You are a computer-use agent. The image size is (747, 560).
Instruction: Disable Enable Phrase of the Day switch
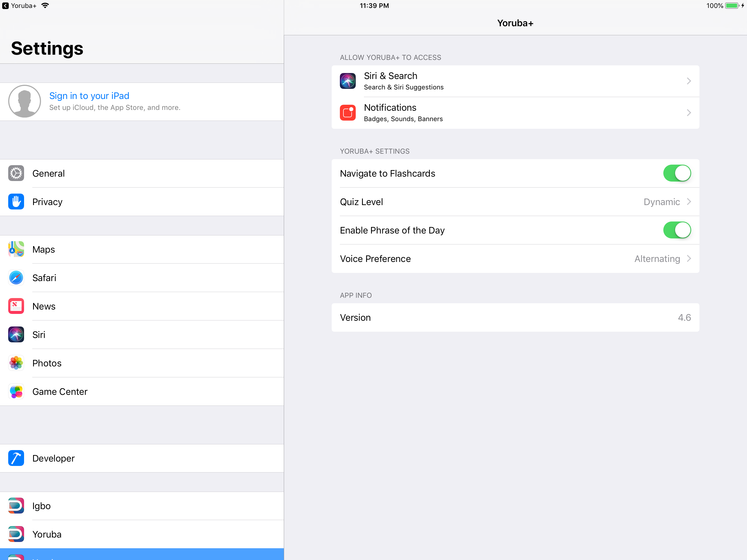coord(677,230)
